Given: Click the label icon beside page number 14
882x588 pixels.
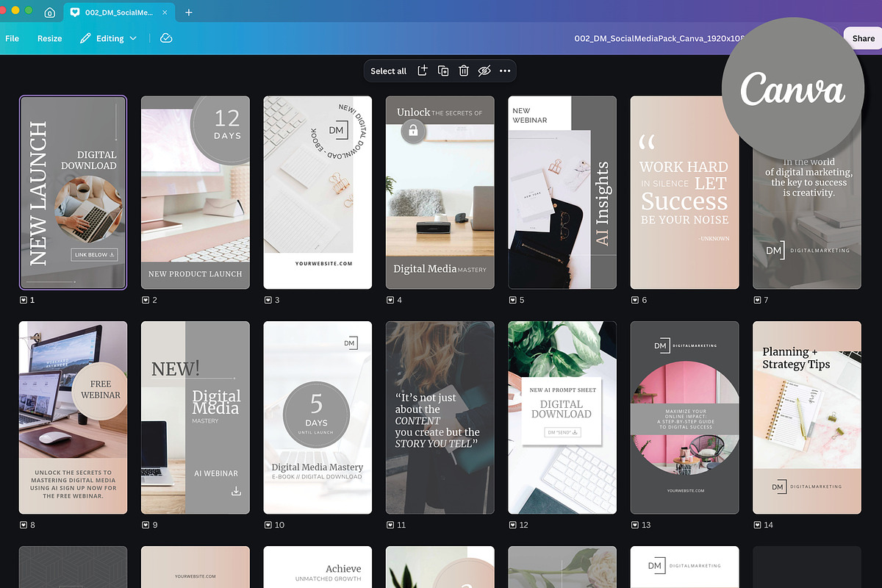Looking at the screenshot, I should click(758, 525).
